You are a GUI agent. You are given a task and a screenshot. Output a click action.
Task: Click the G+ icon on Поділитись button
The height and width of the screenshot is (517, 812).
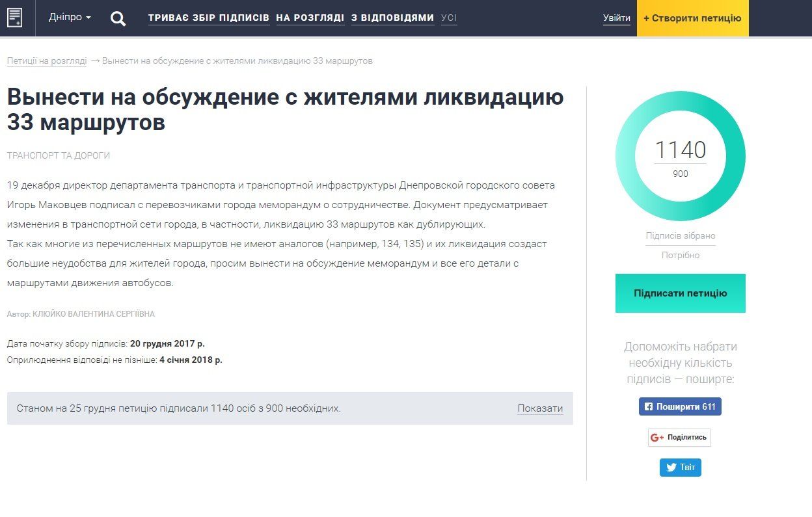pyautogui.click(x=657, y=437)
